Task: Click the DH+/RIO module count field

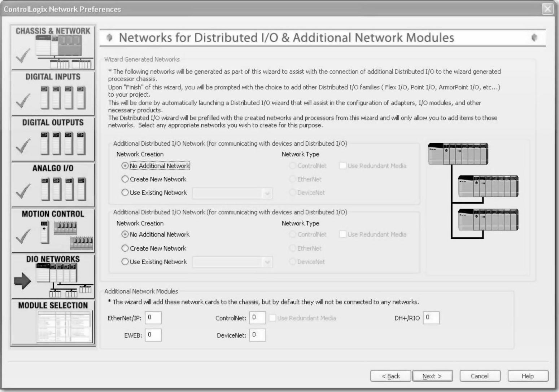Action: [x=431, y=318]
